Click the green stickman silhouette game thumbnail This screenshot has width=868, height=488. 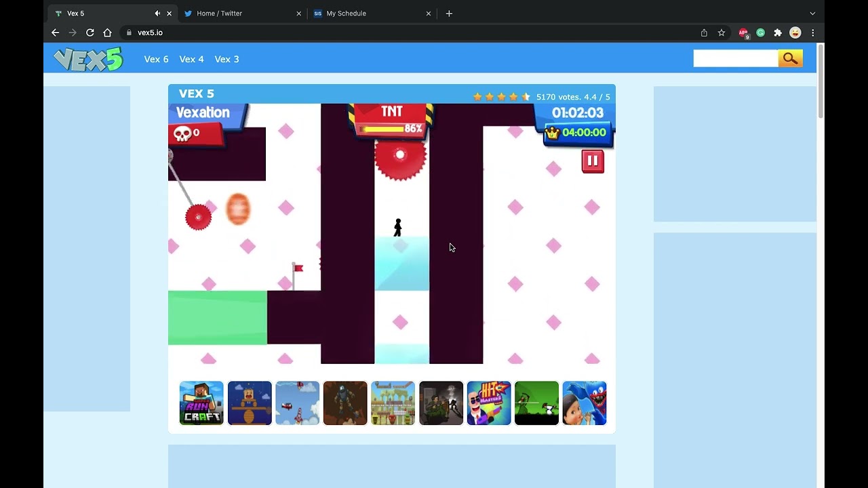pyautogui.click(x=536, y=403)
